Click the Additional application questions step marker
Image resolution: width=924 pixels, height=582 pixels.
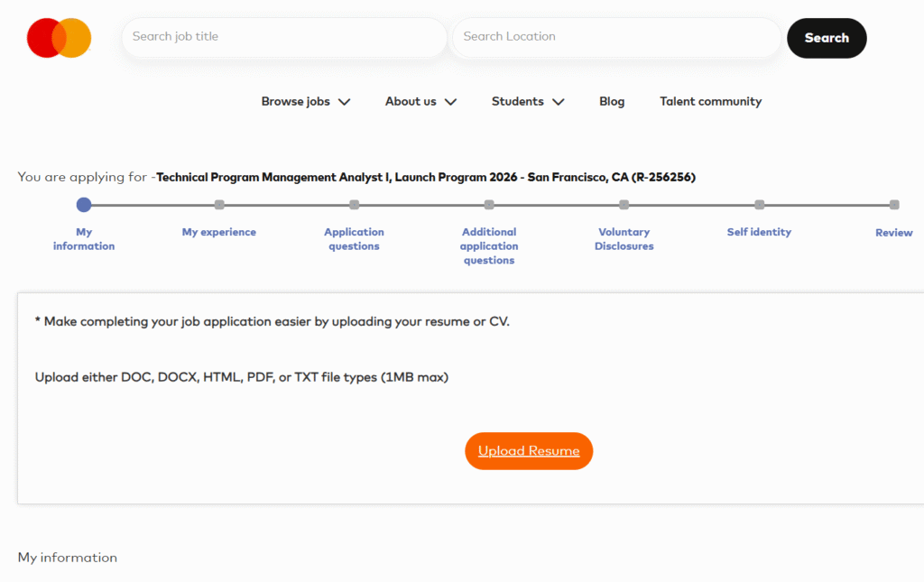click(489, 205)
